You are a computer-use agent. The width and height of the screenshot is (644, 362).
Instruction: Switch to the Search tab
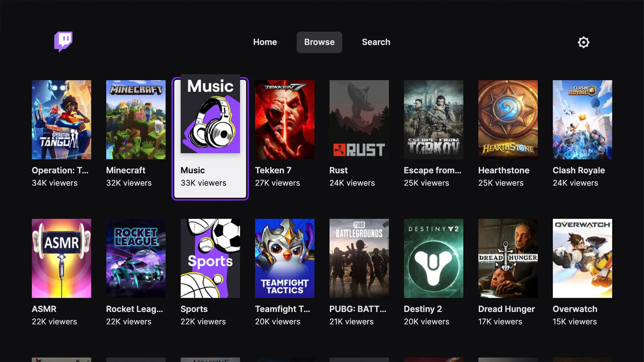(376, 42)
